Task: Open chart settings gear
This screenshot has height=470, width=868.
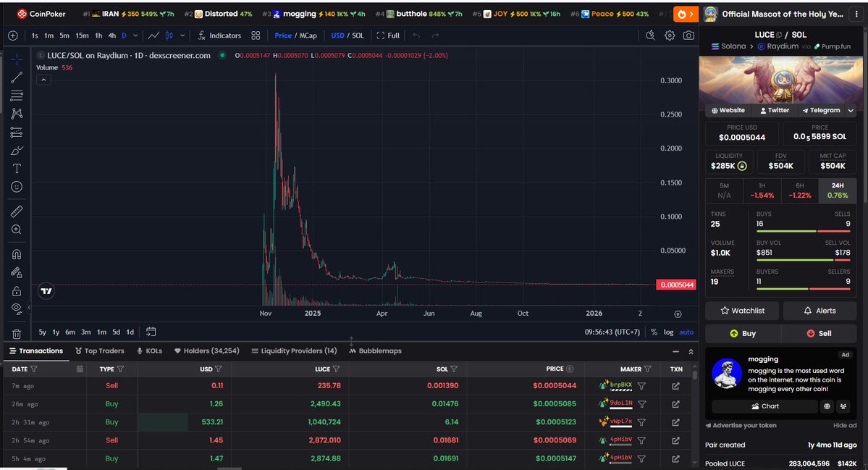Action: tap(669, 35)
